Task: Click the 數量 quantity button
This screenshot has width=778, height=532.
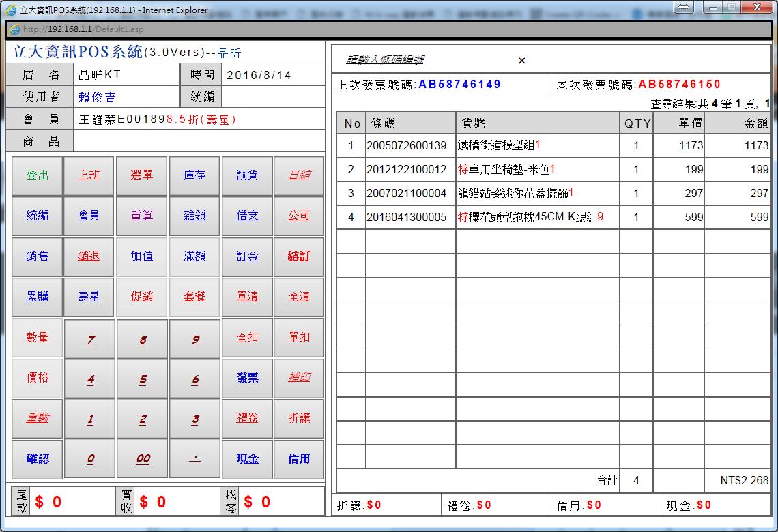Action: click(x=38, y=338)
